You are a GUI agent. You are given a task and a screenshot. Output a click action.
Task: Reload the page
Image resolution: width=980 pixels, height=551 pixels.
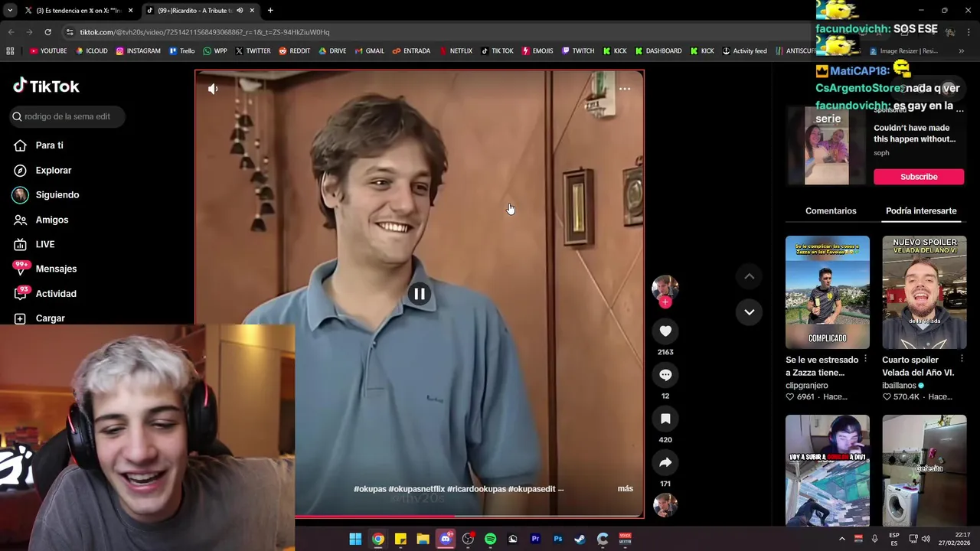(47, 32)
